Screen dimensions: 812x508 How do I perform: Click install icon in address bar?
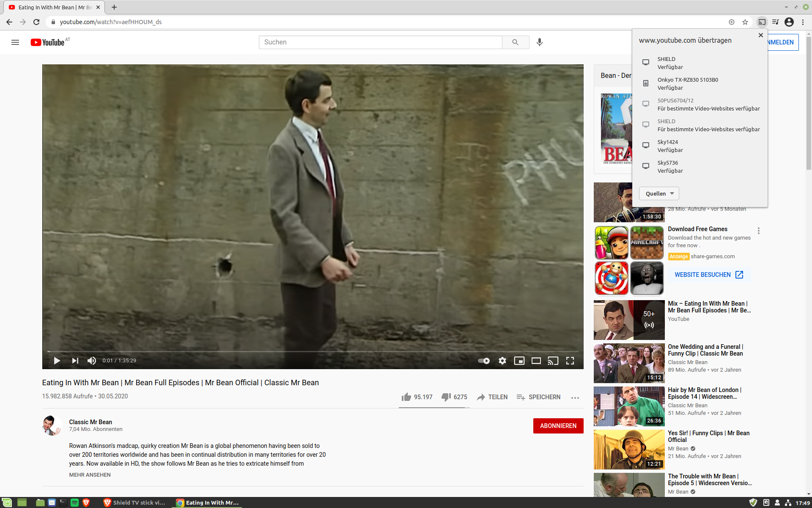pyautogui.click(x=732, y=22)
